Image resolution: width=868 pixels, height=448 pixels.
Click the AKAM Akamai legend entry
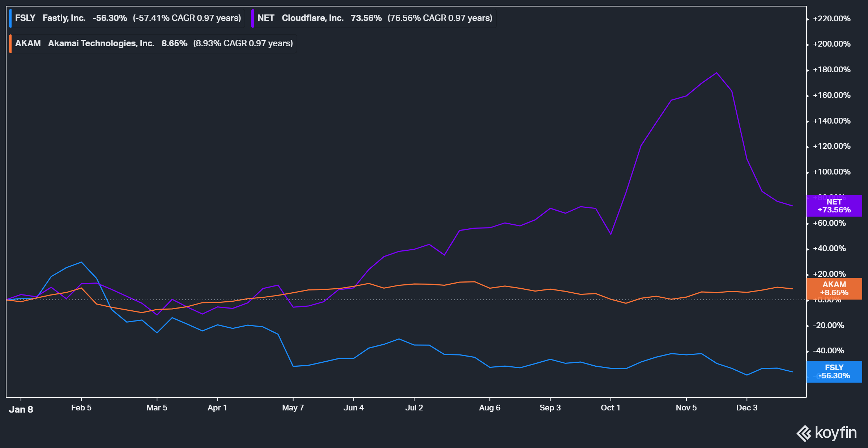(x=153, y=43)
